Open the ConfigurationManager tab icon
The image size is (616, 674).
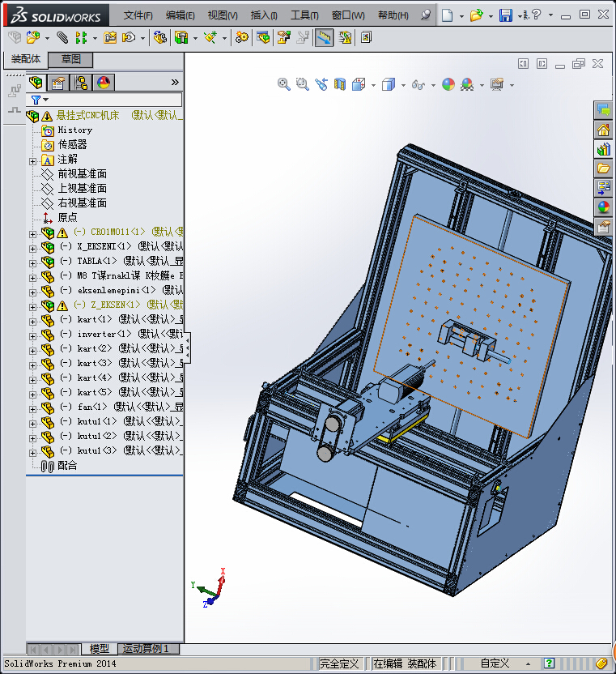coord(81,82)
